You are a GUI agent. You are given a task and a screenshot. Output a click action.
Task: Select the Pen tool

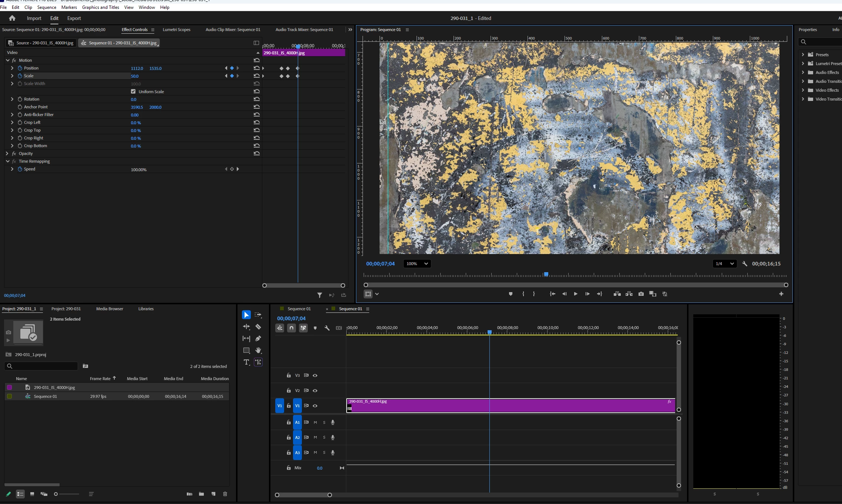[258, 338]
